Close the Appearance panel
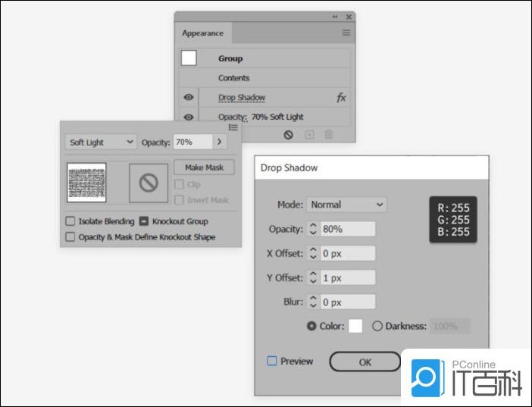The image size is (532, 407). pyautogui.click(x=349, y=17)
